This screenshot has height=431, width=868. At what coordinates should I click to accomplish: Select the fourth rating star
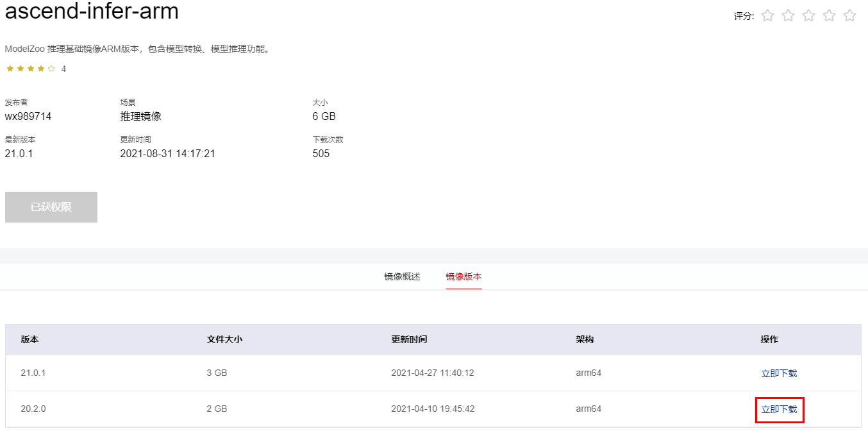click(x=829, y=15)
